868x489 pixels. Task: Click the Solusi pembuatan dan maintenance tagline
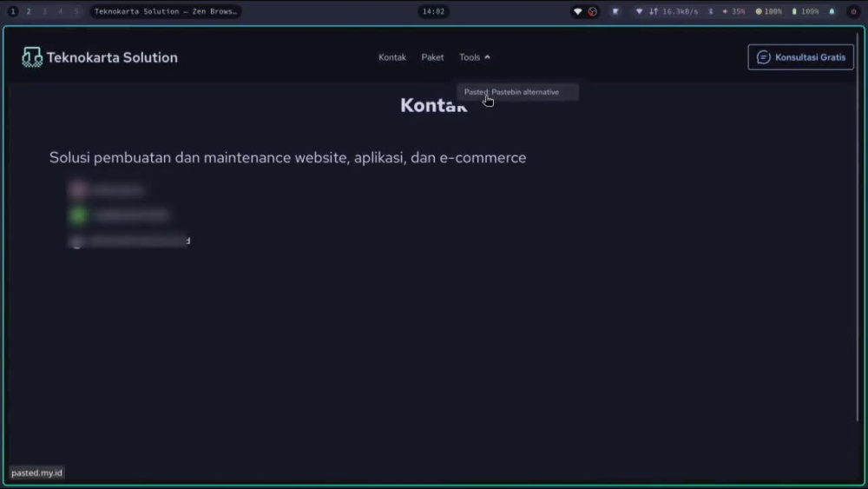tap(288, 157)
